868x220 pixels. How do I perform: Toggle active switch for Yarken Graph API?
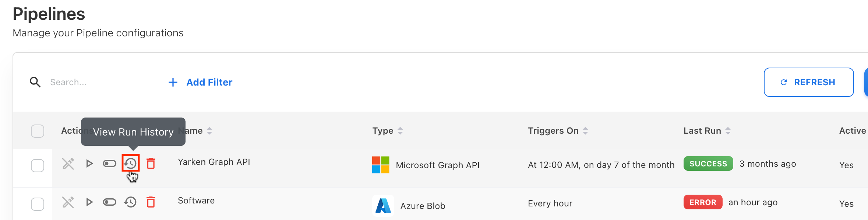[x=109, y=163]
